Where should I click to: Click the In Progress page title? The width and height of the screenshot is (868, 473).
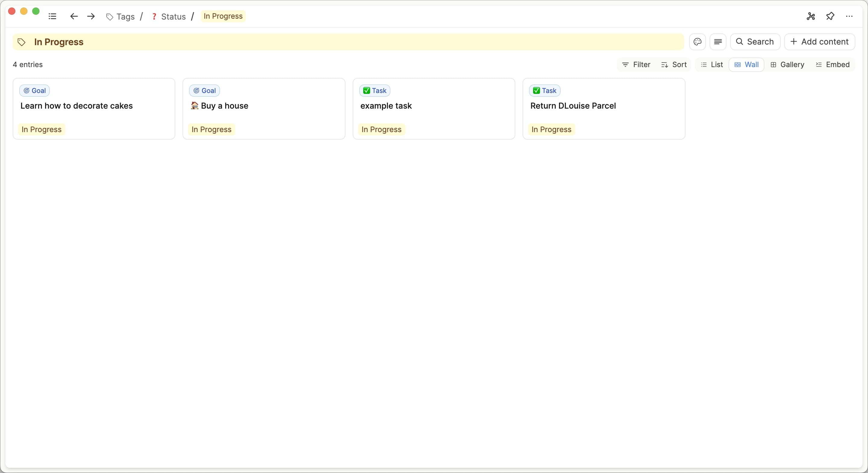coord(59,42)
